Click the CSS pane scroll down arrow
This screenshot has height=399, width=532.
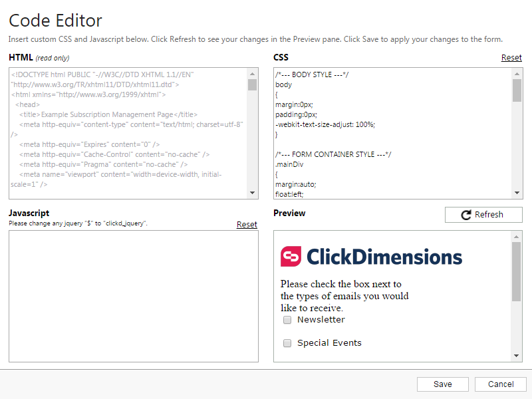tap(517, 193)
